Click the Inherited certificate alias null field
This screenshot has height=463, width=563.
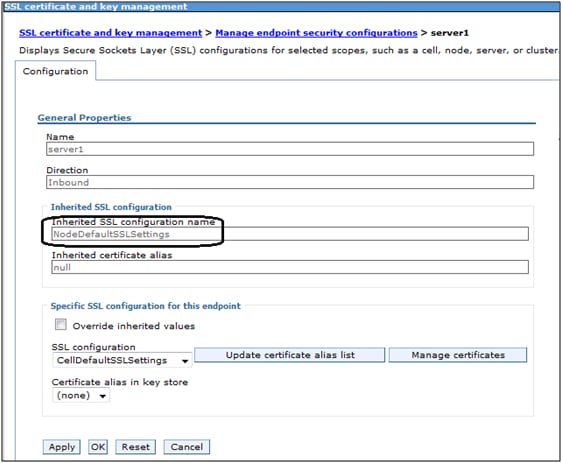click(290, 267)
